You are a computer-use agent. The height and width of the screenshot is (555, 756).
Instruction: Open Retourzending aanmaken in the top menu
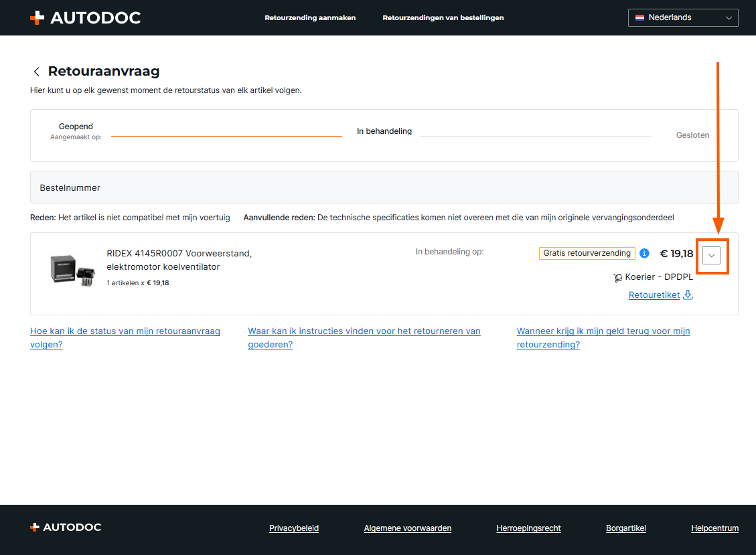click(x=310, y=18)
